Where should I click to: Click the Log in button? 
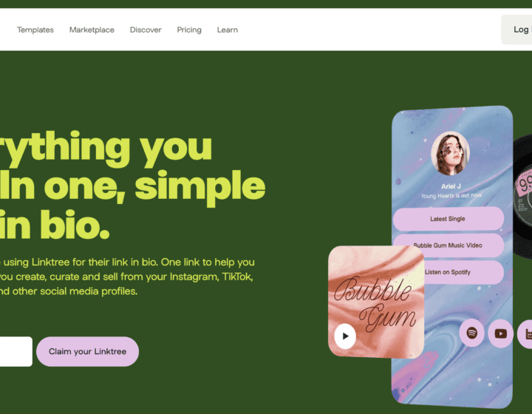tap(516, 30)
